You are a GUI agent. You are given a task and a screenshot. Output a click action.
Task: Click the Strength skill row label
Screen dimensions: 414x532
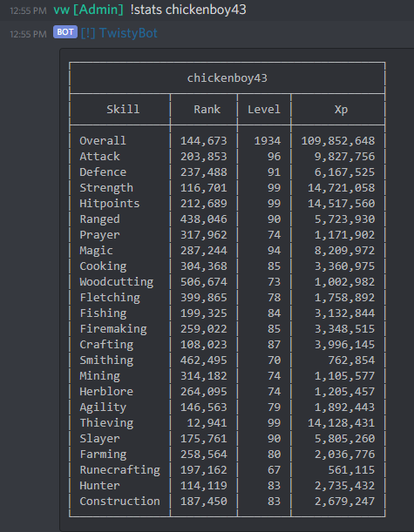(x=106, y=187)
